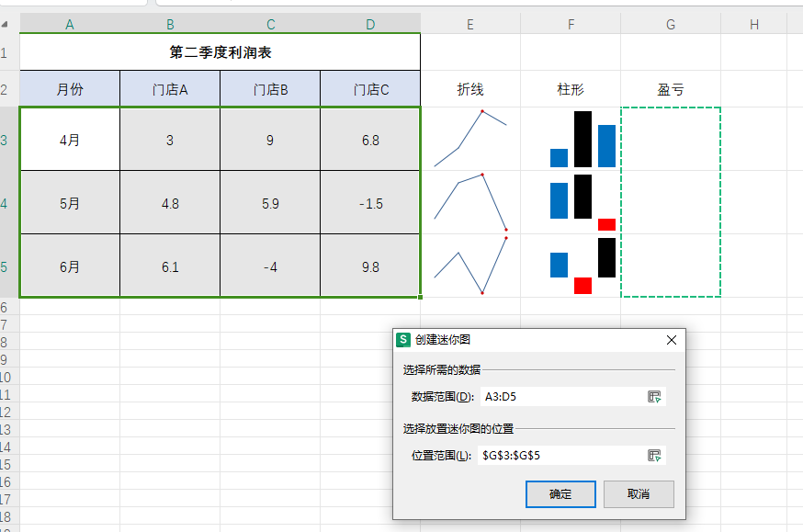Click the data range picker icon
The width and height of the screenshot is (803, 532).
pos(654,397)
